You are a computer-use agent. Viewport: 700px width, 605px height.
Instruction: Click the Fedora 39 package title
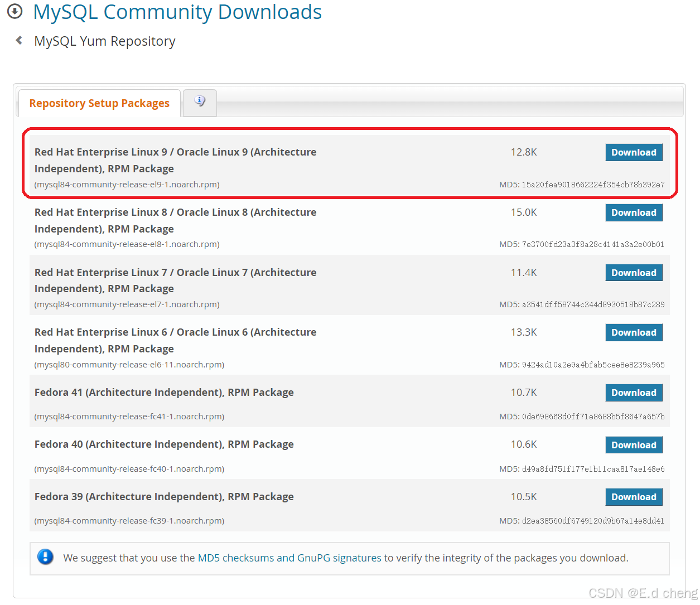pos(164,497)
